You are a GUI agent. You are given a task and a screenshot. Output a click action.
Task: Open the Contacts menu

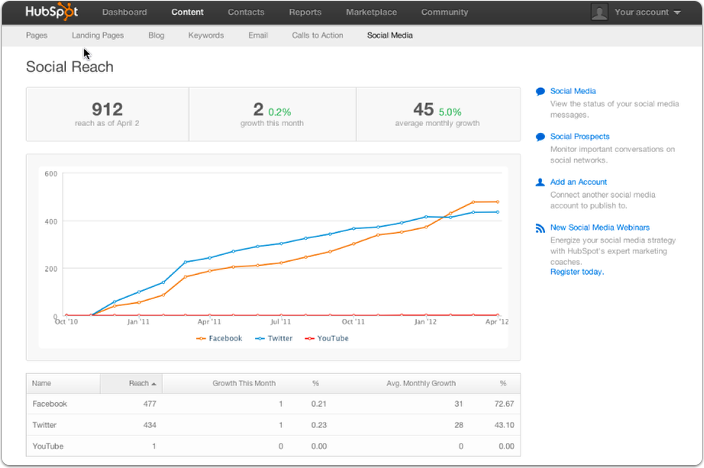tap(246, 12)
